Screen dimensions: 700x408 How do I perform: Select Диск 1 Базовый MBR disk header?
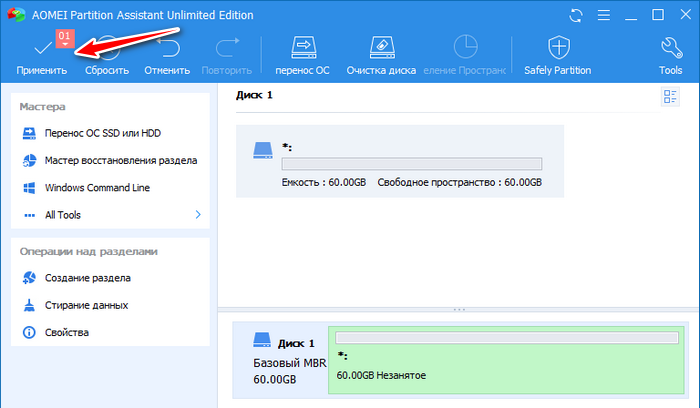click(x=281, y=360)
